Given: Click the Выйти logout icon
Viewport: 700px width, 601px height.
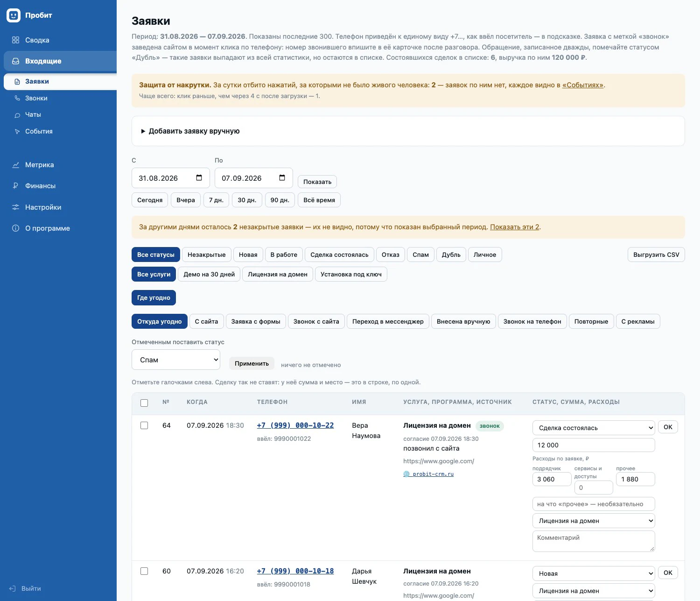Looking at the screenshot, I should [x=13, y=588].
